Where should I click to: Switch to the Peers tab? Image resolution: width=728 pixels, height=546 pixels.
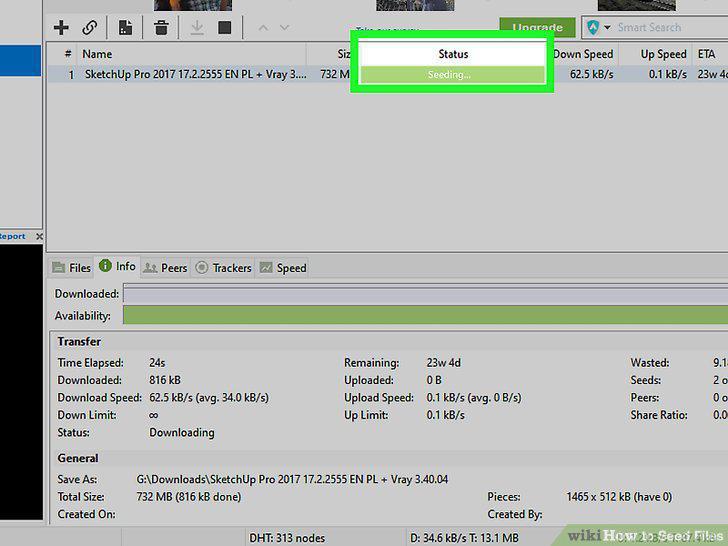coord(165,268)
